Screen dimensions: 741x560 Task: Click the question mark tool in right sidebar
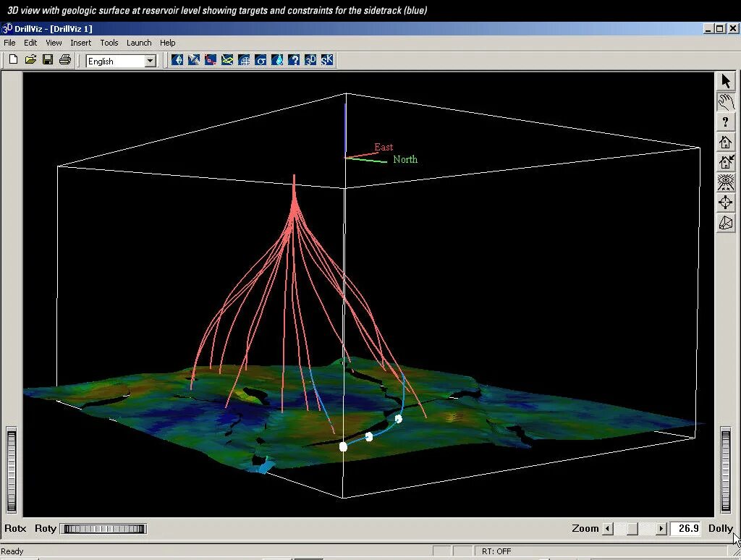click(x=726, y=122)
